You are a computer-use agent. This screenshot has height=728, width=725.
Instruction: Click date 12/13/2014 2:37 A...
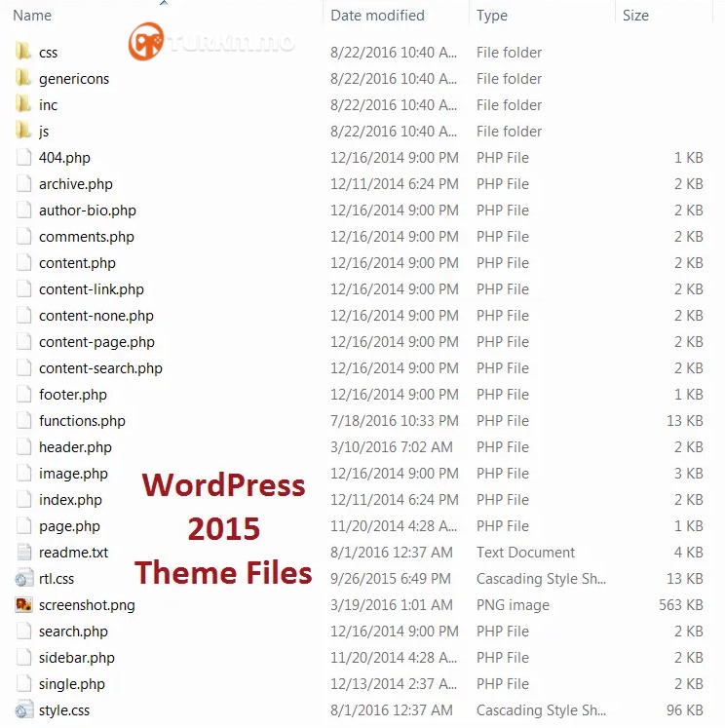click(x=394, y=683)
